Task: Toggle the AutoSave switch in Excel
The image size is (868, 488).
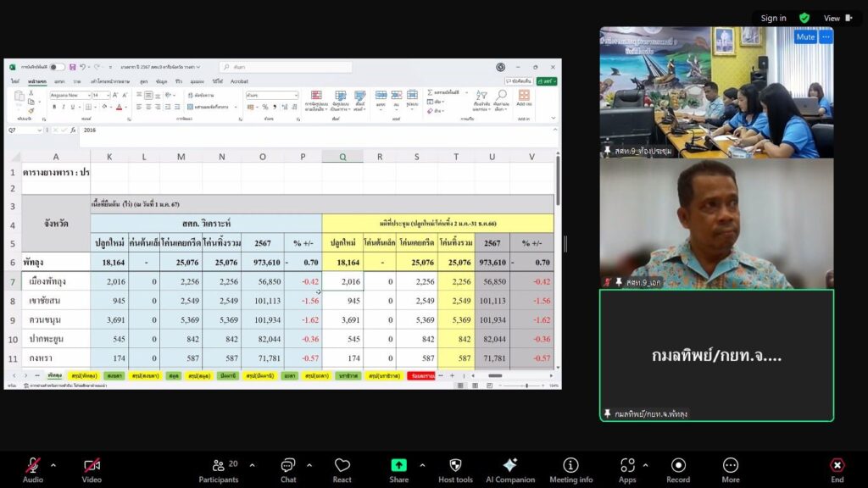Action: coord(57,67)
